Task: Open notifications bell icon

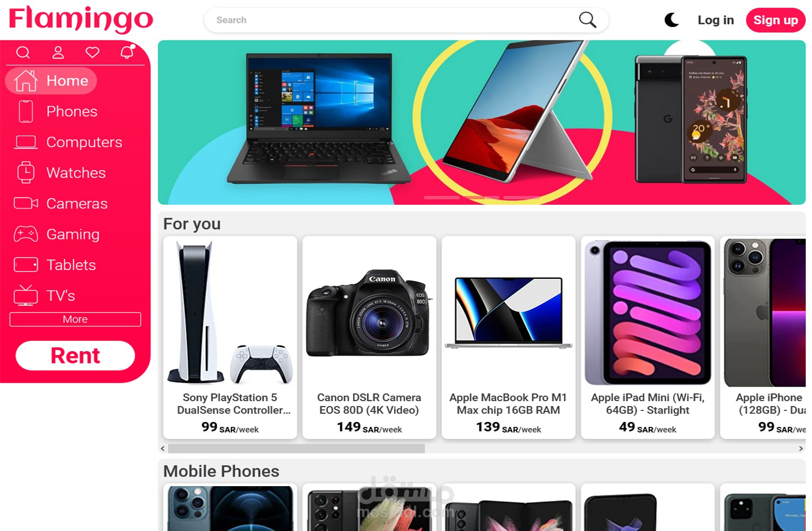Action: tap(128, 52)
